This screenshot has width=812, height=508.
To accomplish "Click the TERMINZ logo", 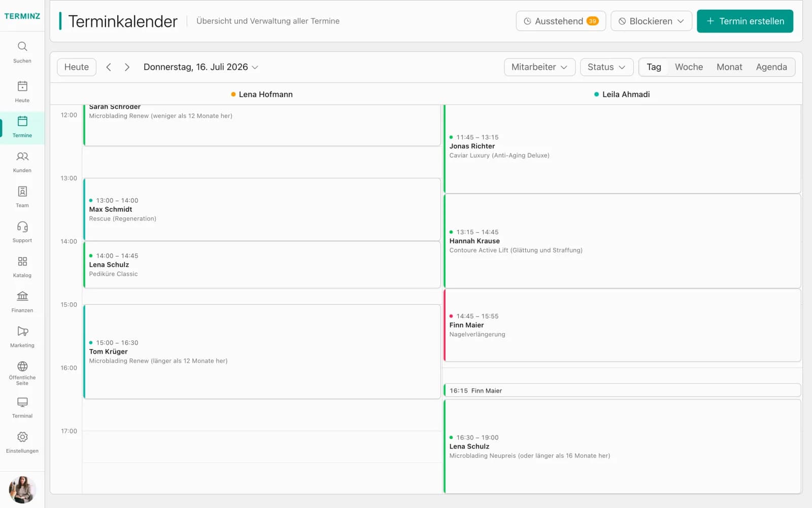I will pyautogui.click(x=22, y=16).
